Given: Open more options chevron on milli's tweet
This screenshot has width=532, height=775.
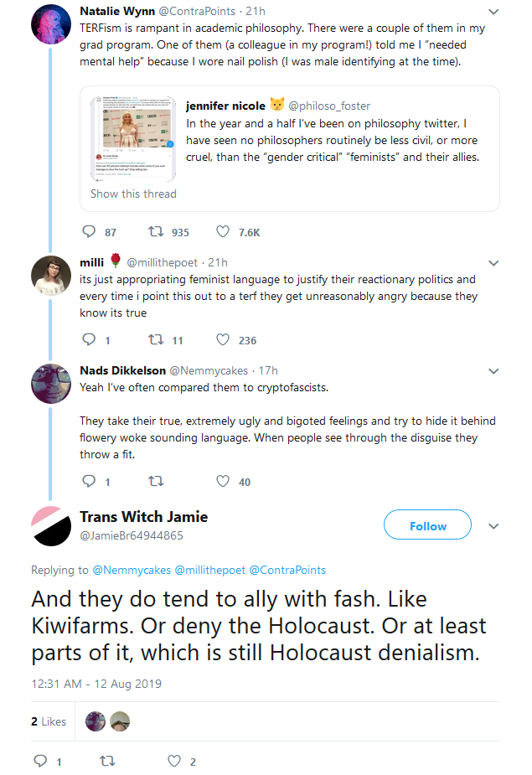Looking at the screenshot, I should click(x=493, y=263).
